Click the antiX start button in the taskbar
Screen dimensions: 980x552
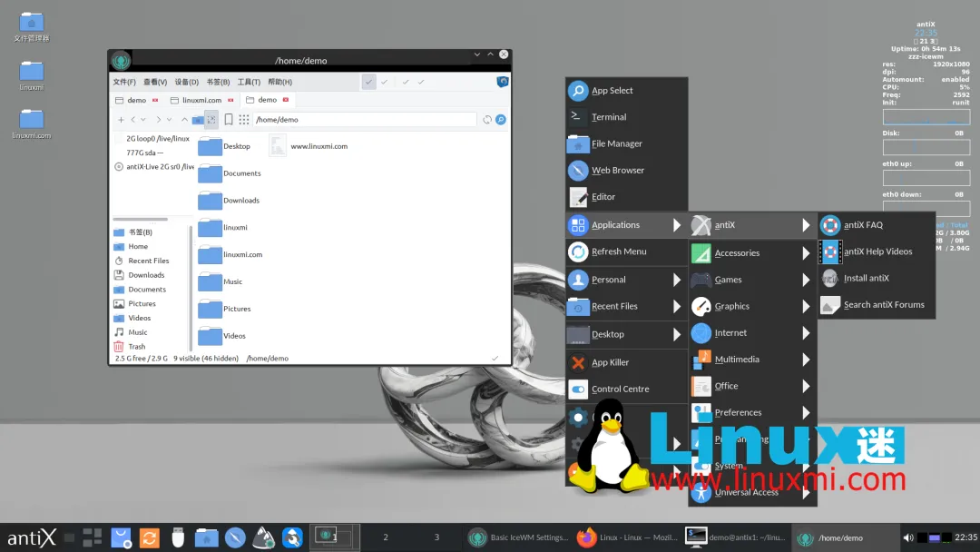(31, 537)
